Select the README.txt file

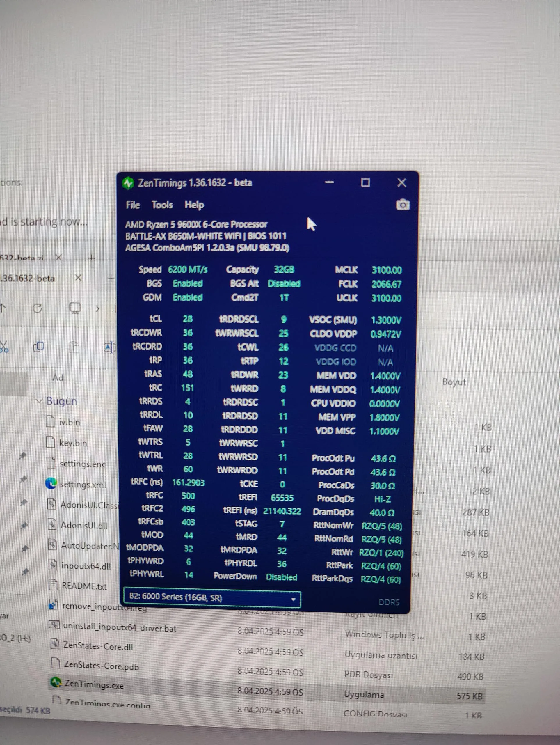pyautogui.click(x=84, y=586)
